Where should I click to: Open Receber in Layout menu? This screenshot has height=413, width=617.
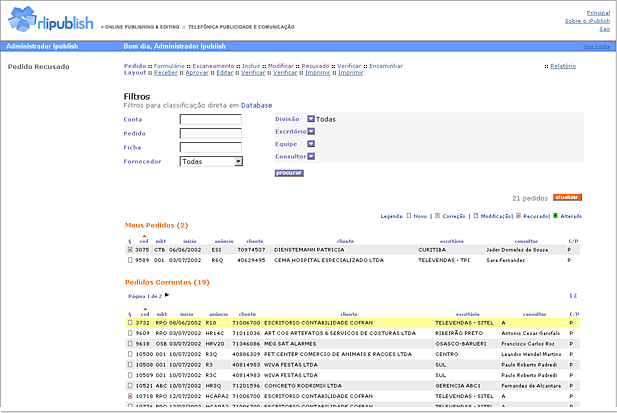click(x=166, y=73)
